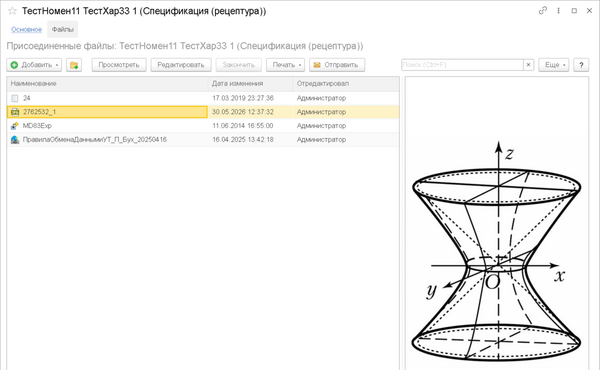
Task: Select file ПравилаОбменаДаннымиУТ_П_Бух_20250416
Action: [203, 140]
